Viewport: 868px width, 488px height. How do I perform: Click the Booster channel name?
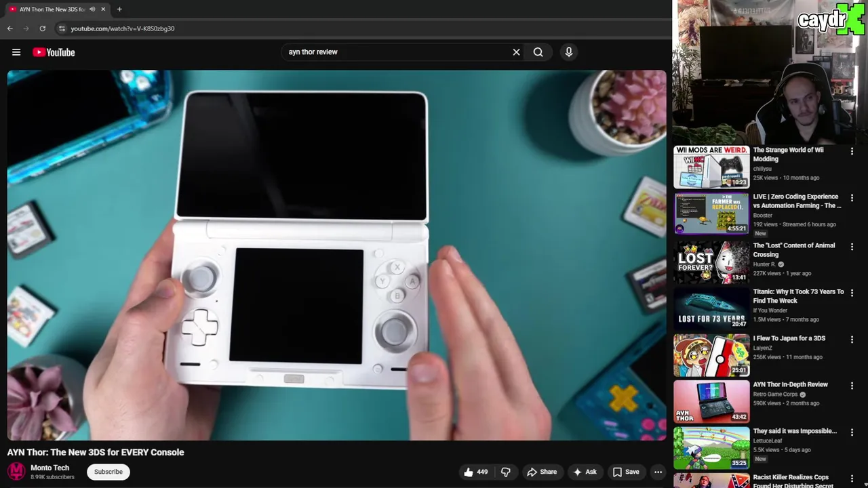click(x=762, y=216)
